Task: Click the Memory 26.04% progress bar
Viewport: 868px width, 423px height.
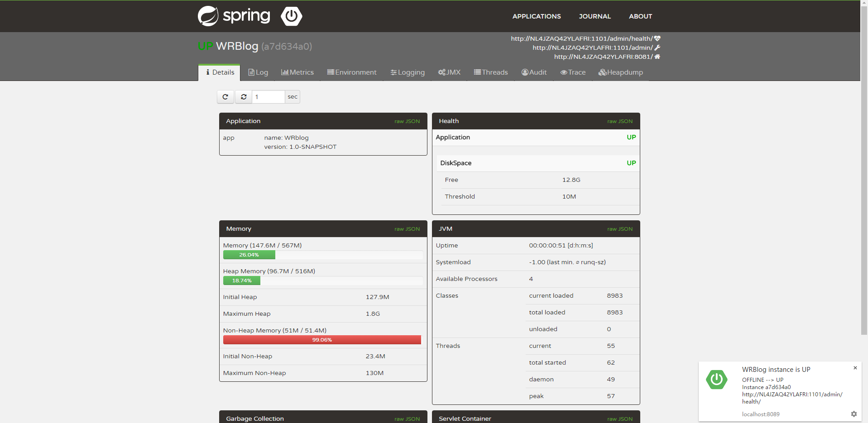Action: 249,255
